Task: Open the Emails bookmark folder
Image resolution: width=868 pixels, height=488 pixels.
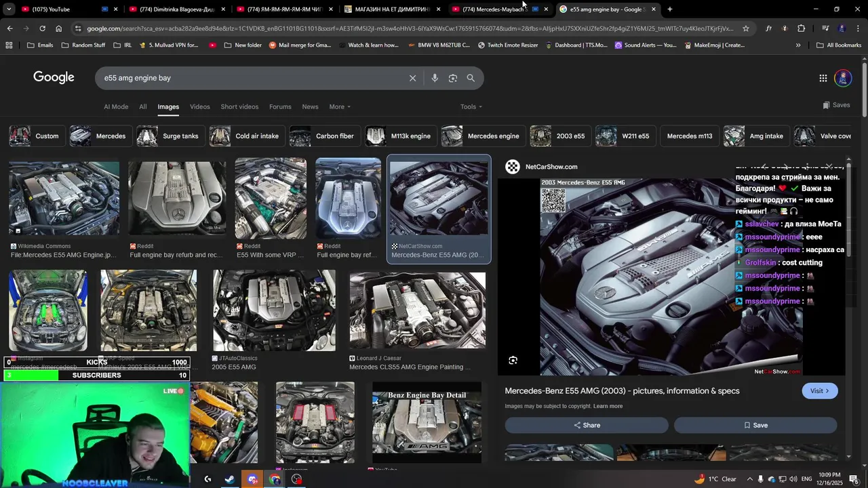Action: pyautogui.click(x=40, y=45)
